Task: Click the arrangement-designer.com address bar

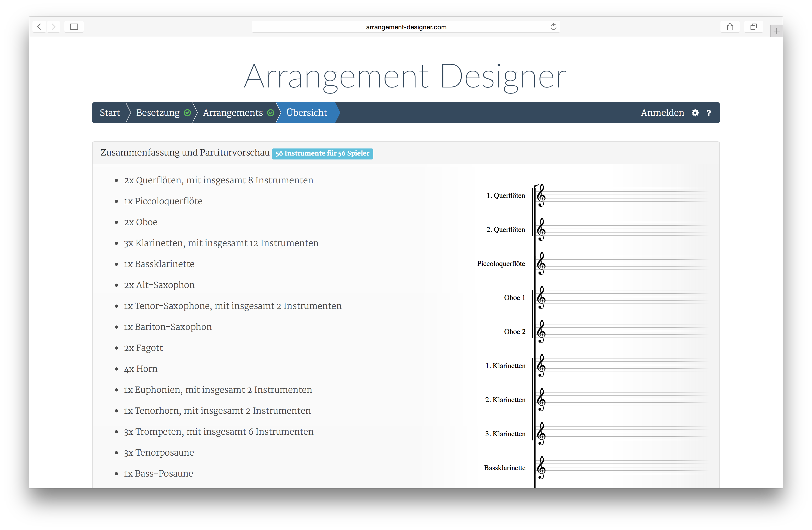Action: click(x=406, y=27)
